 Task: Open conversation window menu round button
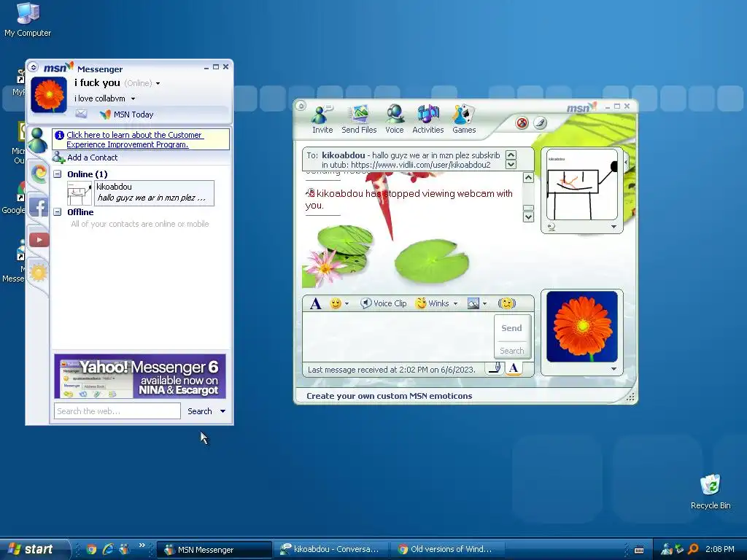(x=301, y=106)
